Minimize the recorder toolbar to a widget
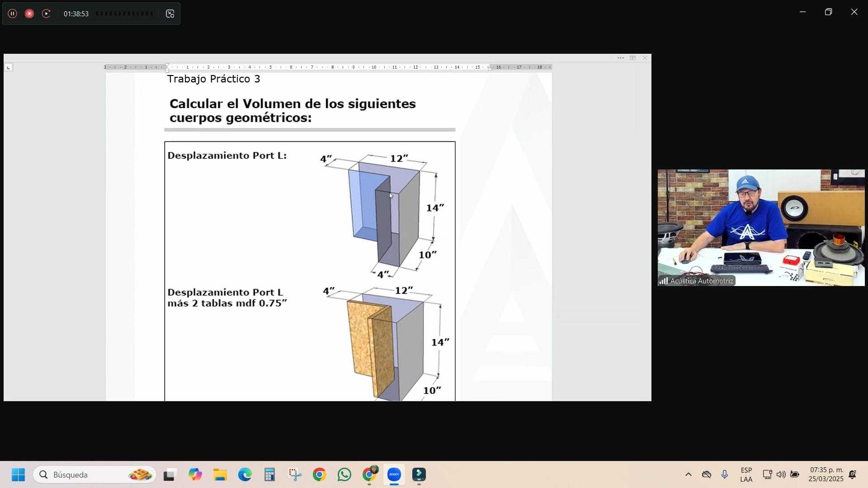868x488 pixels. 170,14
